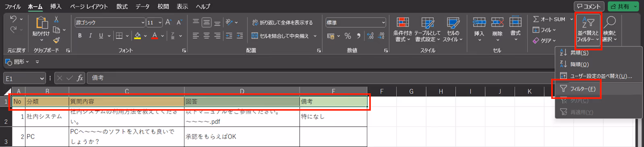Switch to the データ tab
The width and height of the screenshot is (644, 147).
click(142, 6)
